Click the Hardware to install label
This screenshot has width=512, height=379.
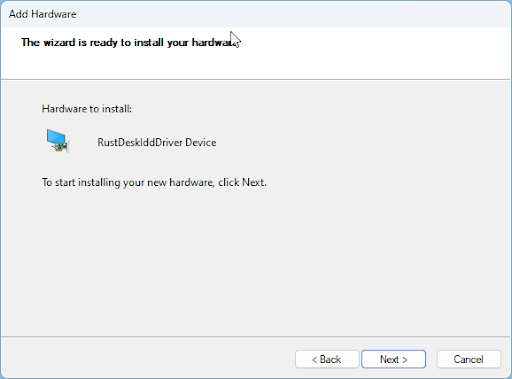[x=87, y=109]
